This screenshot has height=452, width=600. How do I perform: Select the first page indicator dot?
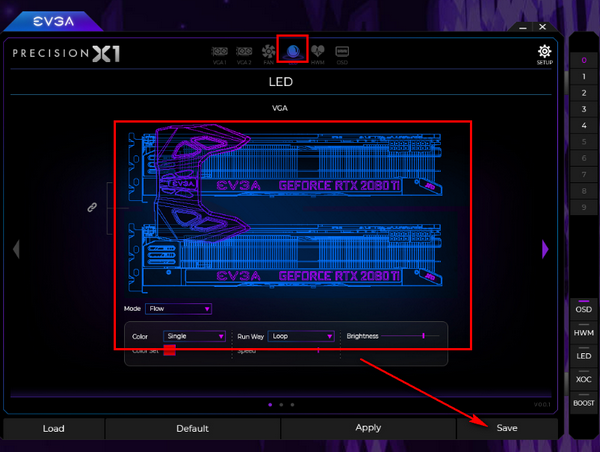271,405
